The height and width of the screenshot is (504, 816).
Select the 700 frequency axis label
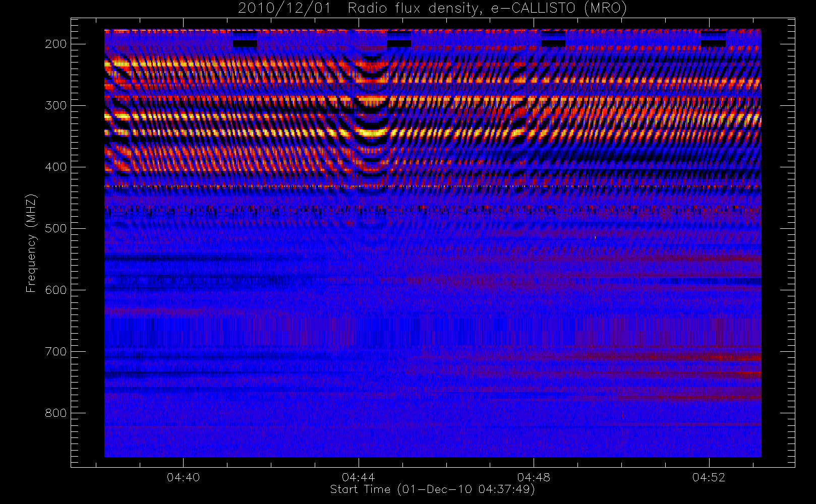pos(55,351)
